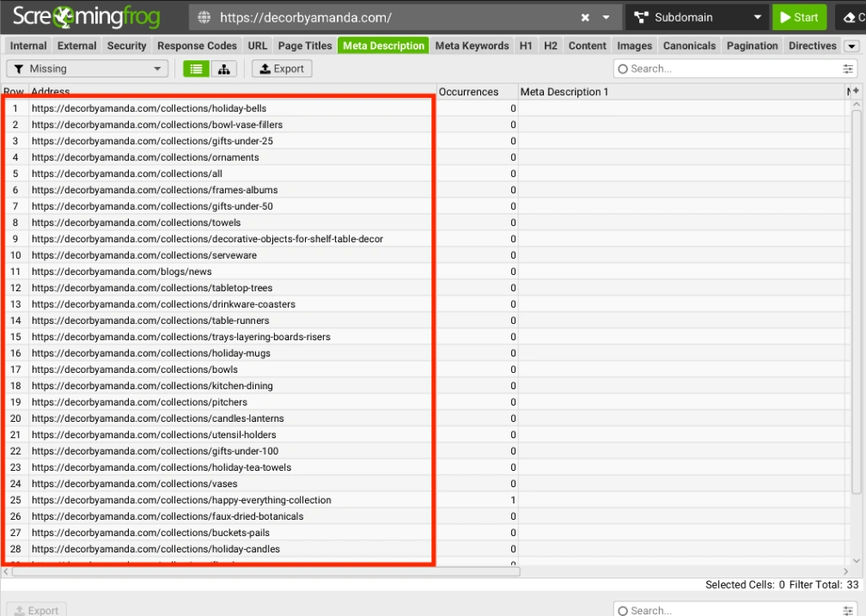Open search filter options in top search bar
The height and width of the screenshot is (616, 866).
tap(849, 69)
